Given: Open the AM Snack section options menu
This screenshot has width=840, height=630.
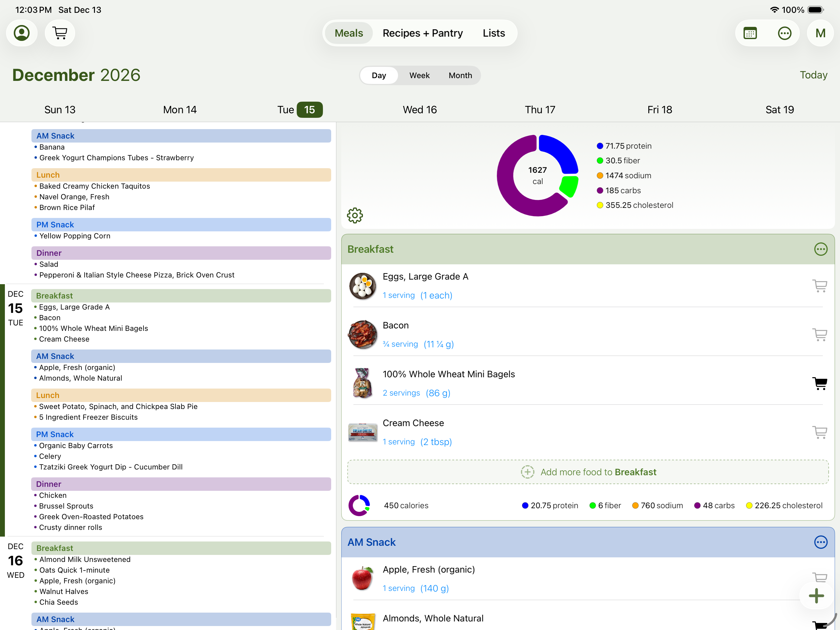Looking at the screenshot, I should click(x=821, y=542).
